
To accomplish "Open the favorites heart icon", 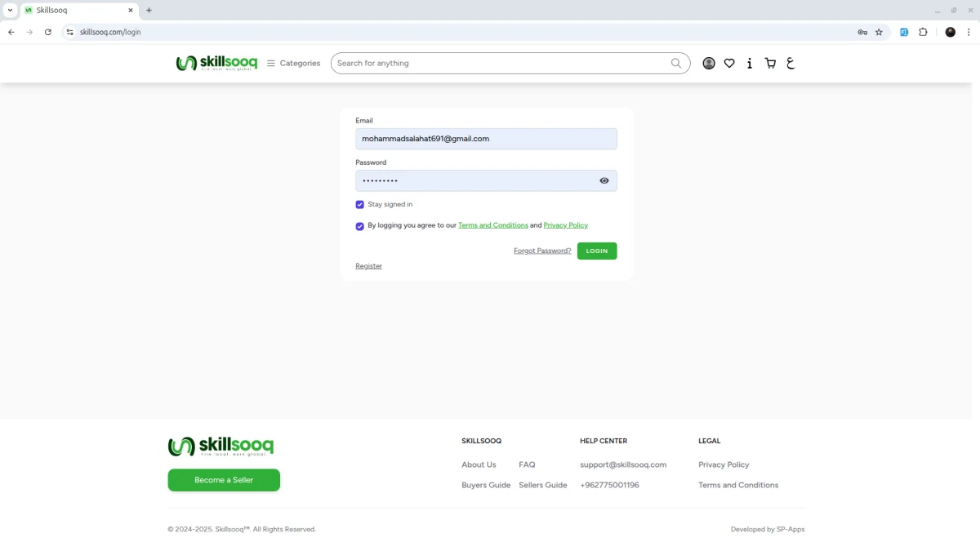I will 729,63.
